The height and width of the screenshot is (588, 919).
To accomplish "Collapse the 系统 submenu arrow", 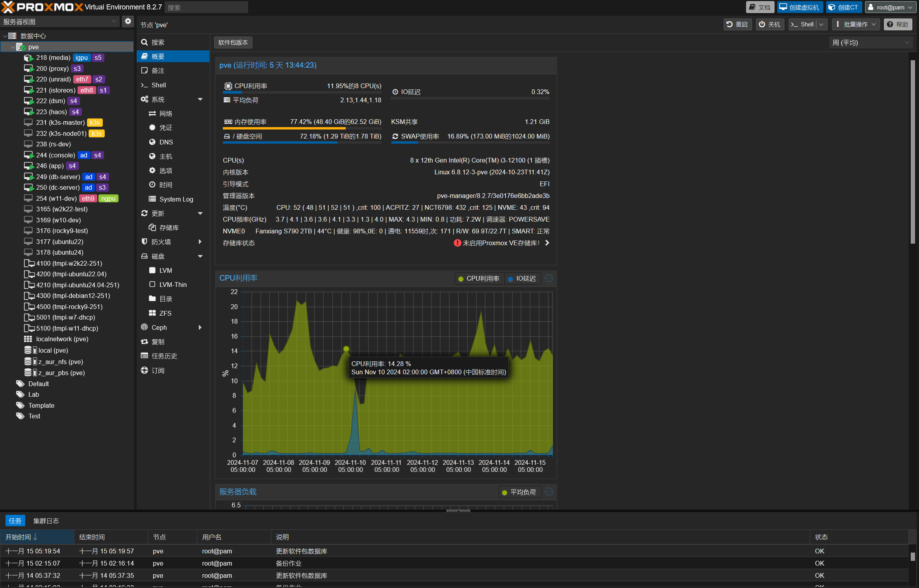I will tap(200, 99).
